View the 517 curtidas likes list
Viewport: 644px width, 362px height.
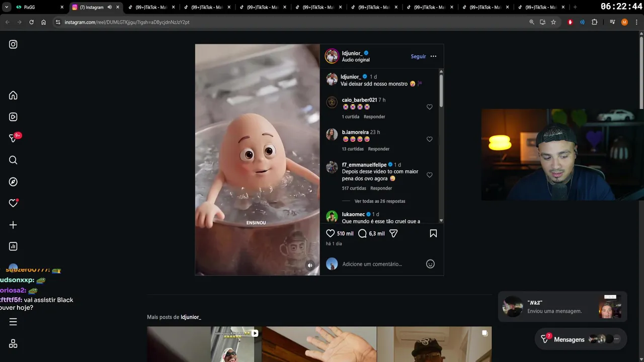point(354,188)
